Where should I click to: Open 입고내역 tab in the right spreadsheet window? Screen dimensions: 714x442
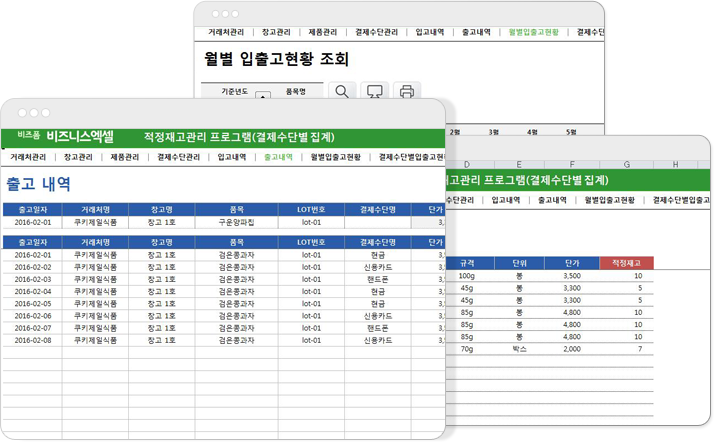tap(506, 200)
